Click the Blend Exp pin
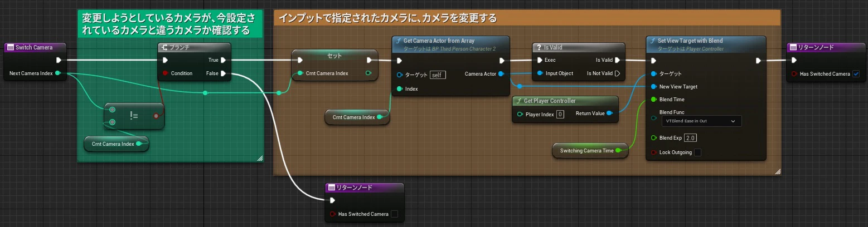The height and width of the screenshot is (227, 868). point(654,137)
